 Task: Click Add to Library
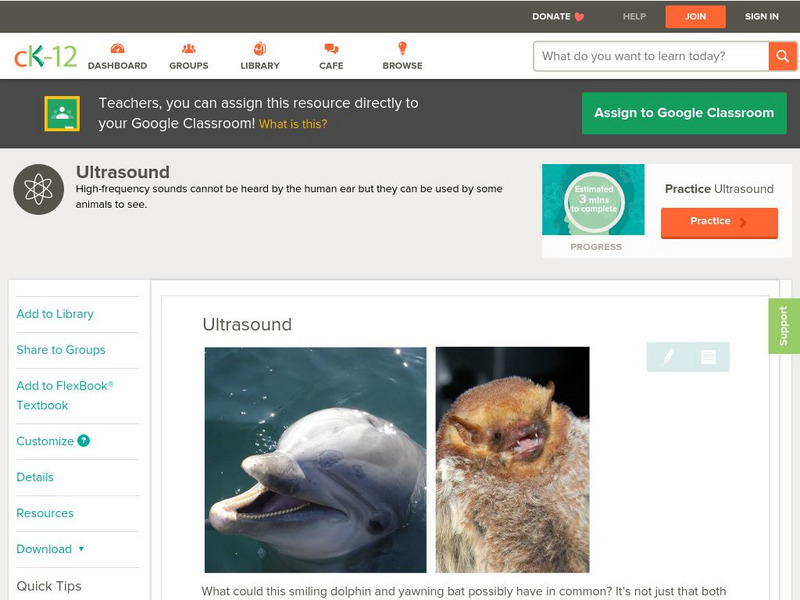point(55,314)
